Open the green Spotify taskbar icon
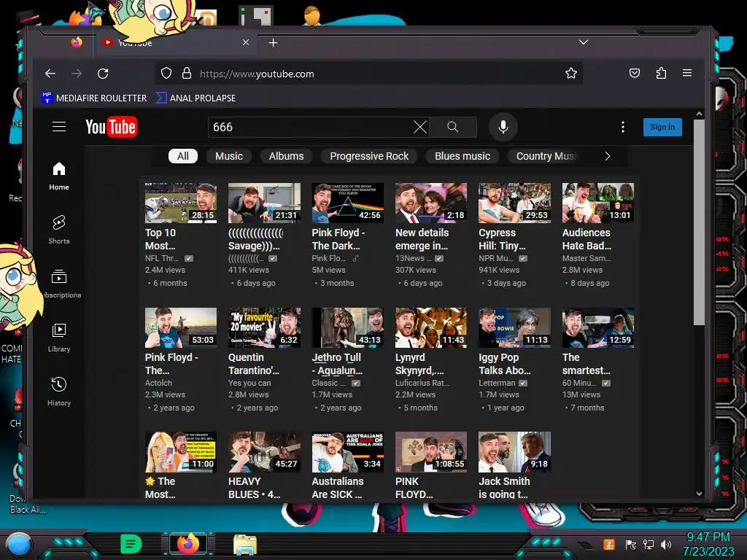This screenshot has height=560, width=747. [x=131, y=544]
